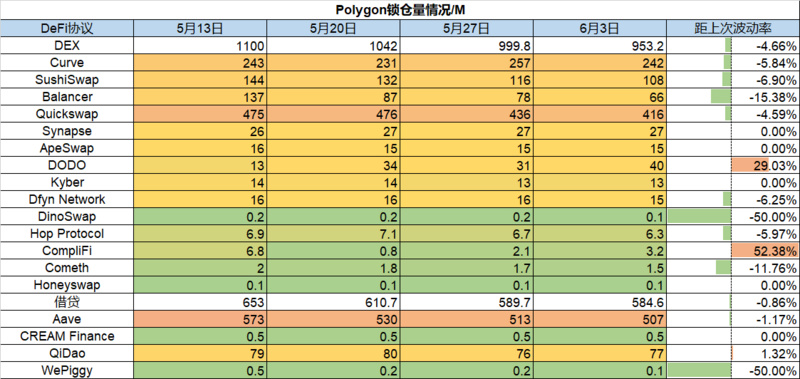Click the Balancer value 87
The height and width of the screenshot is (379, 800).
pyautogui.click(x=333, y=97)
